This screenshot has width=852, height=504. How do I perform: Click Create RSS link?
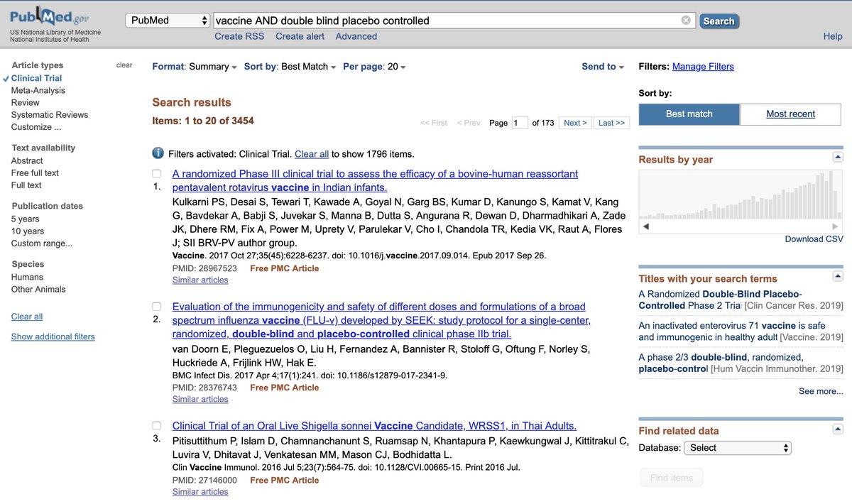(x=239, y=37)
